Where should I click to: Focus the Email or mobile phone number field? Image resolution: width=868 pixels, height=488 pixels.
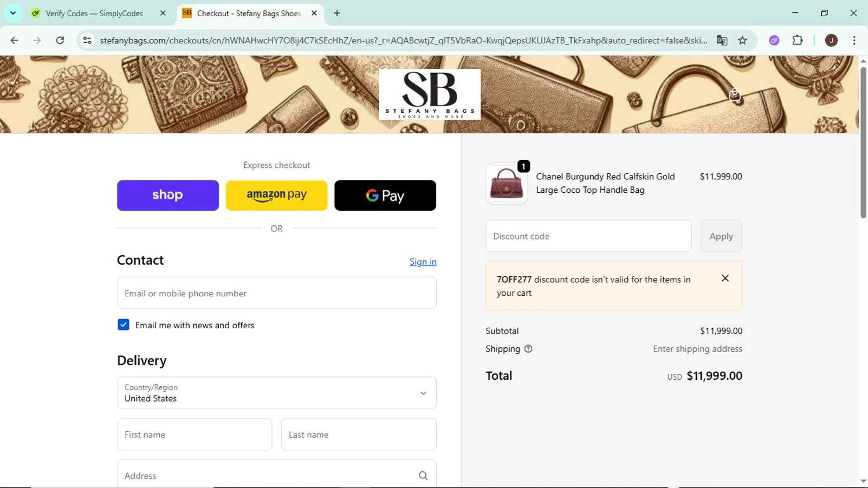277,293
